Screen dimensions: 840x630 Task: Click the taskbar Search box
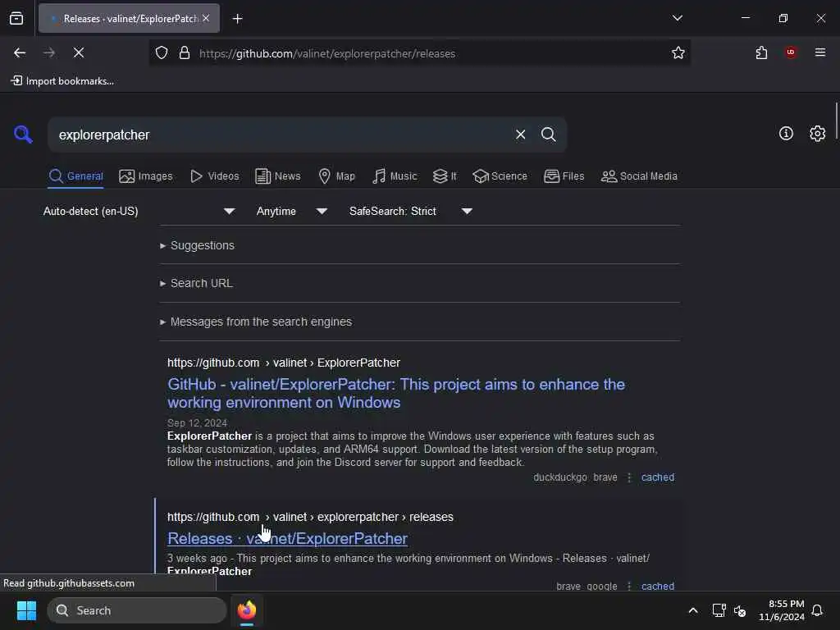(x=137, y=610)
